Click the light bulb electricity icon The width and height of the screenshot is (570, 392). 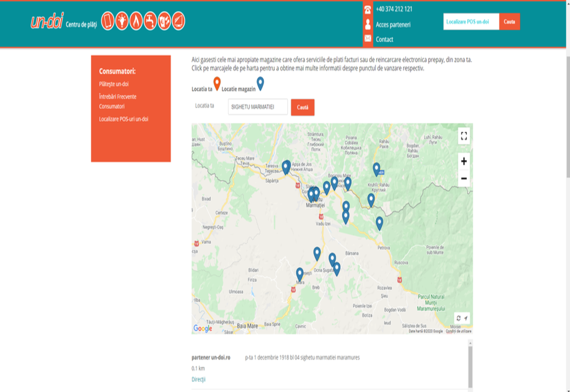[122, 21]
